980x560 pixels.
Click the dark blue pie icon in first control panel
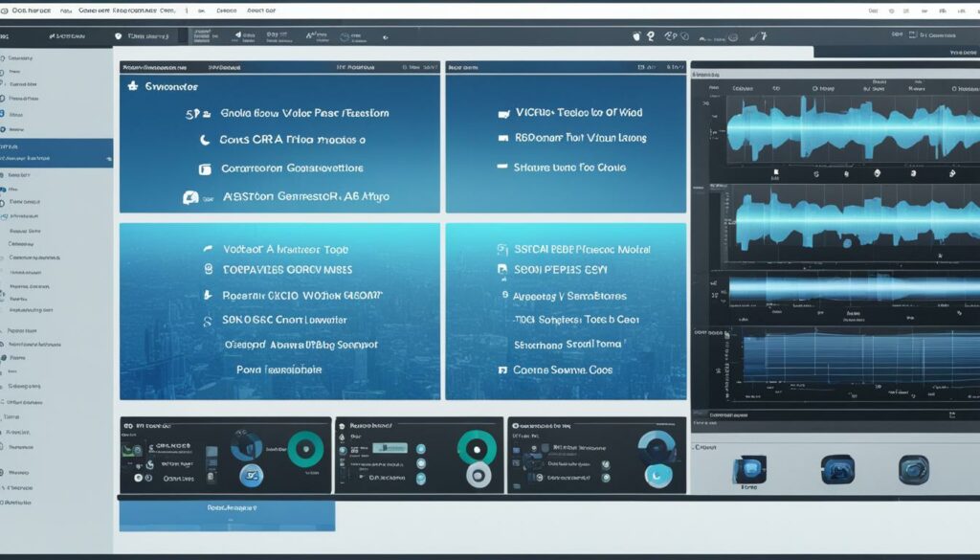click(247, 446)
